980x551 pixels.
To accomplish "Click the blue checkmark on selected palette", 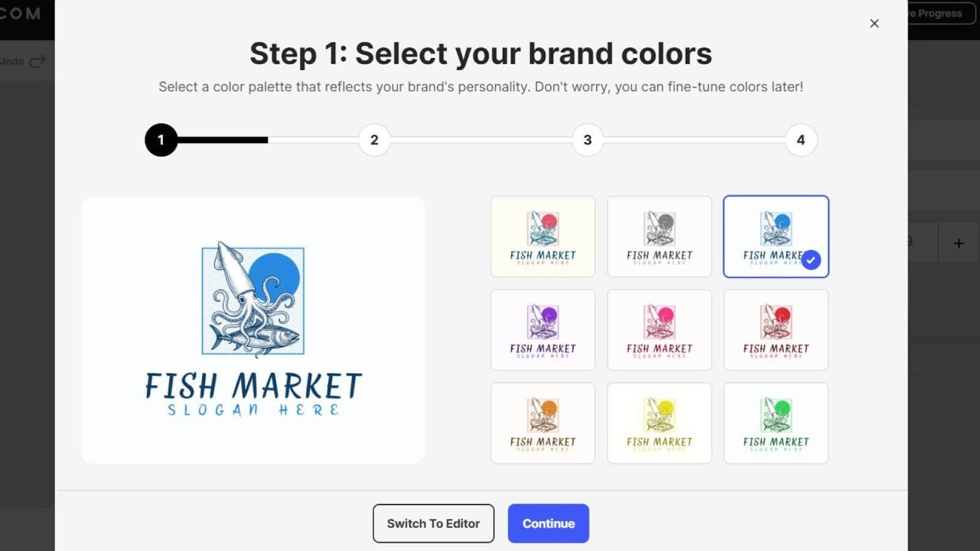I will point(811,260).
